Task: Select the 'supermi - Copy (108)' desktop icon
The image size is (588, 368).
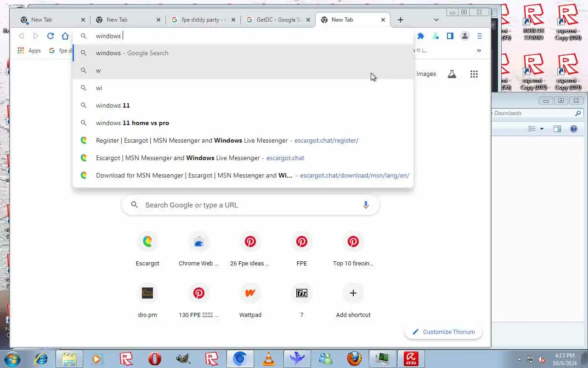Action: (x=568, y=22)
